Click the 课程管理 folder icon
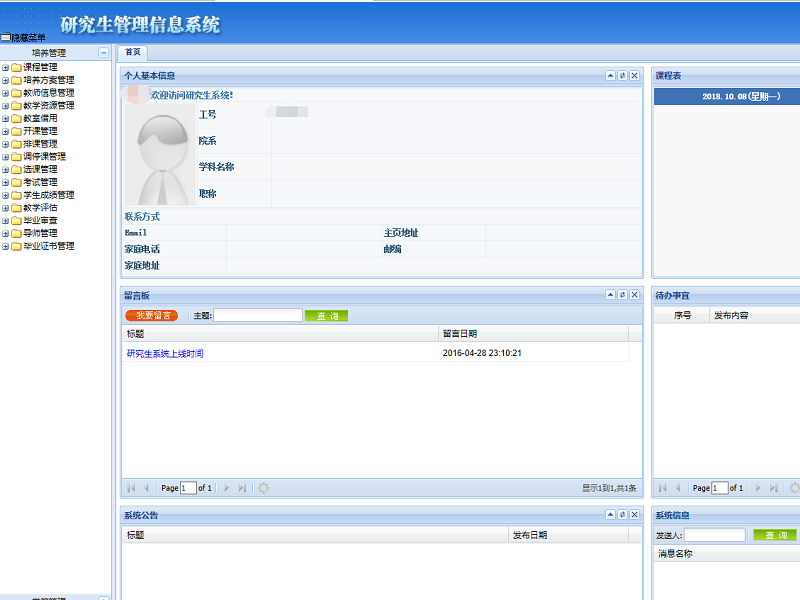Screen dimensions: 800x600 point(16,67)
